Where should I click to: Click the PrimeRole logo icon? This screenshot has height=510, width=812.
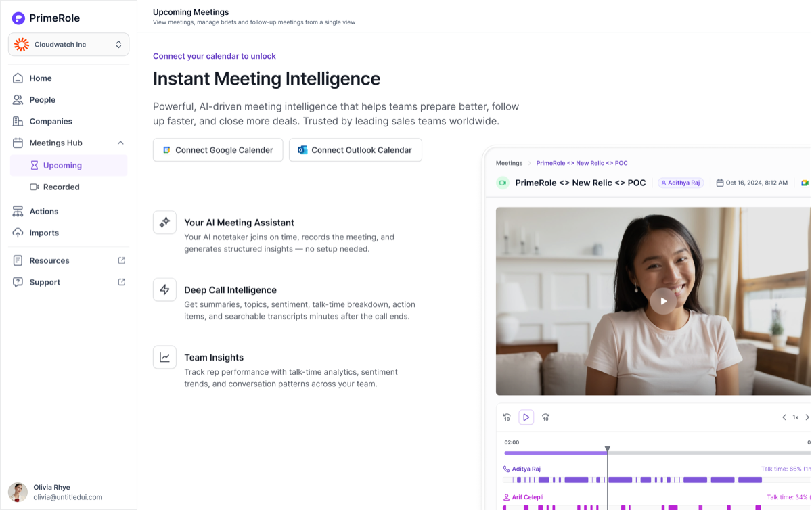pos(18,18)
